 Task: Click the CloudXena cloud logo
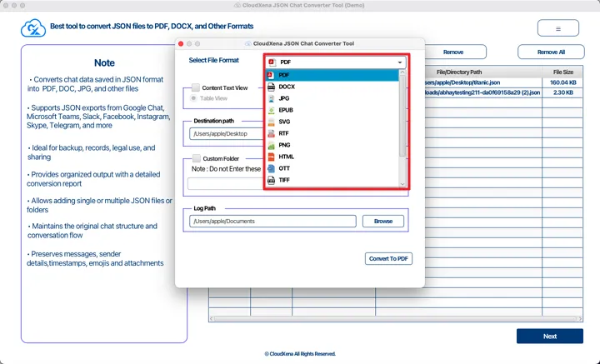pos(32,29)
